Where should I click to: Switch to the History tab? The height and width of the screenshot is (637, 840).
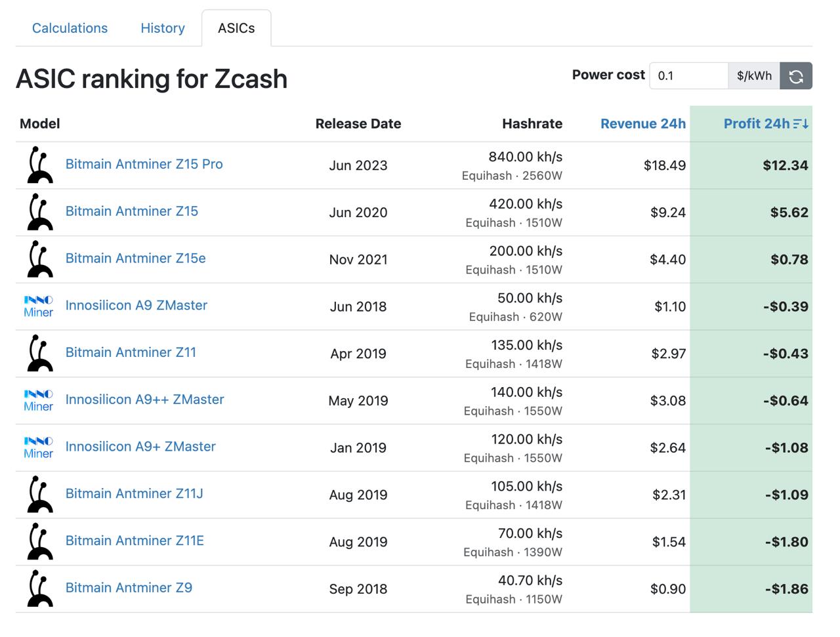tap(162, 28)
